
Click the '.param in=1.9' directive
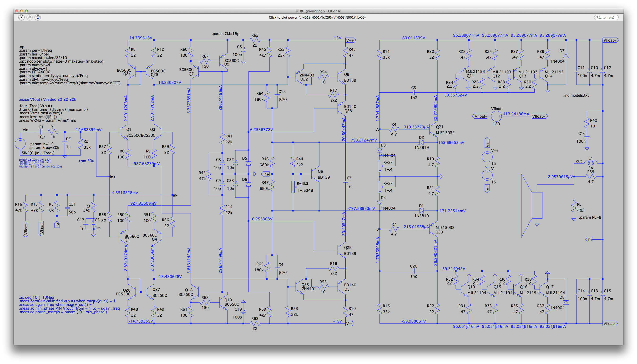[41, 144]
